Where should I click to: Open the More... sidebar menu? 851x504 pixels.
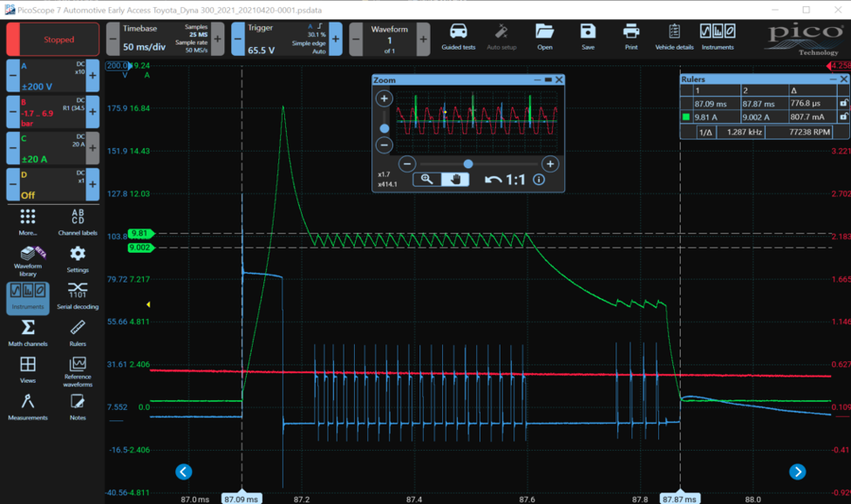[28, 220]
